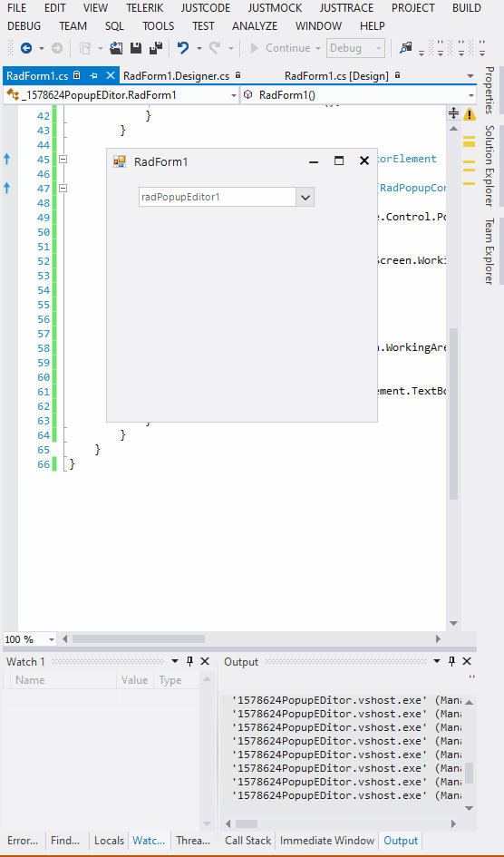
Task: Click the Open File toolbar icon
Action: coord(116,48)
